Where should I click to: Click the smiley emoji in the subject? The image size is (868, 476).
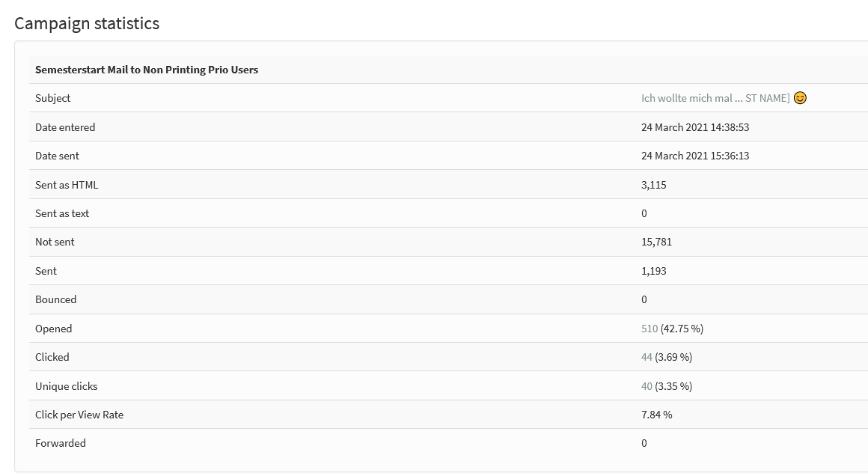pos(800,98)
